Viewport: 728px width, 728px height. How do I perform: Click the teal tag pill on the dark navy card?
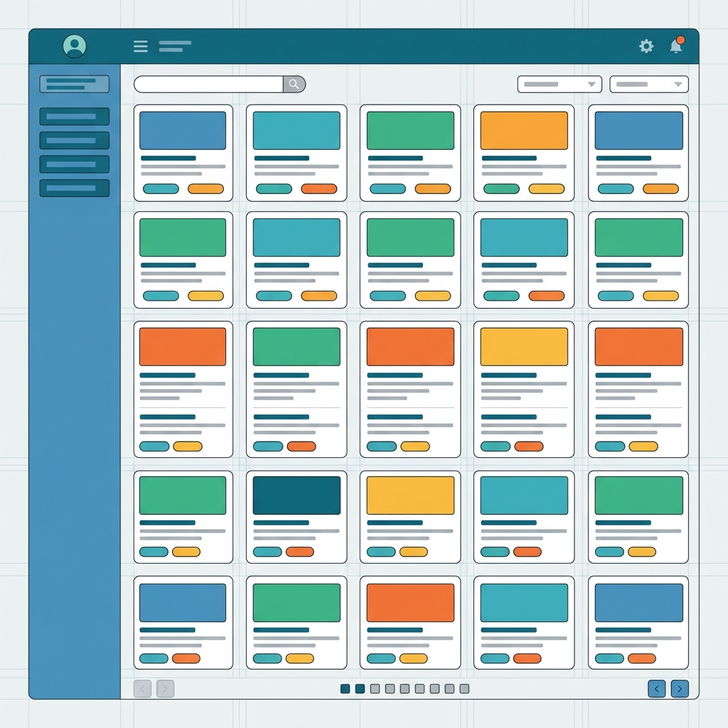point(267,552)
